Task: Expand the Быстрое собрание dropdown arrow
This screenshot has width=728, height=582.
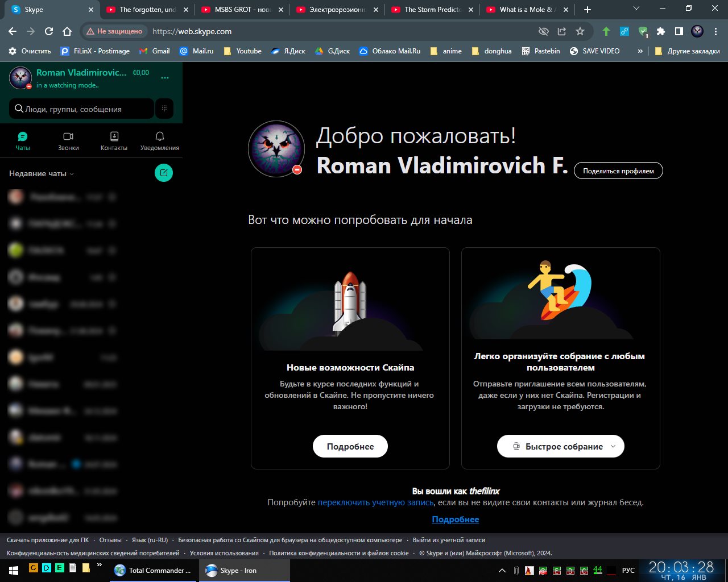Action: click(x=613, y=446)
